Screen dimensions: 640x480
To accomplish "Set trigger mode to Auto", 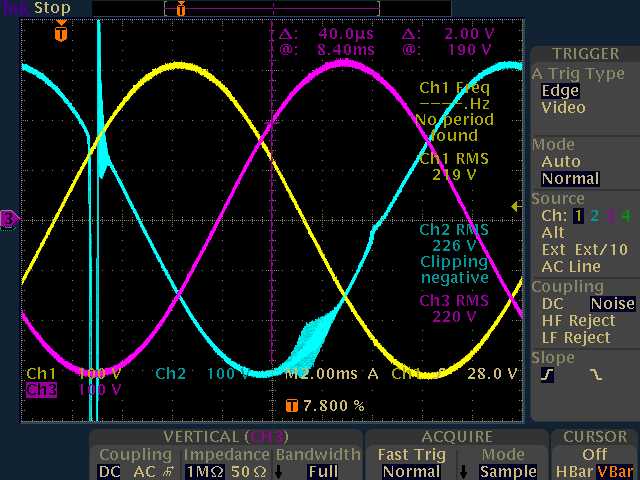I will (560, 161).
